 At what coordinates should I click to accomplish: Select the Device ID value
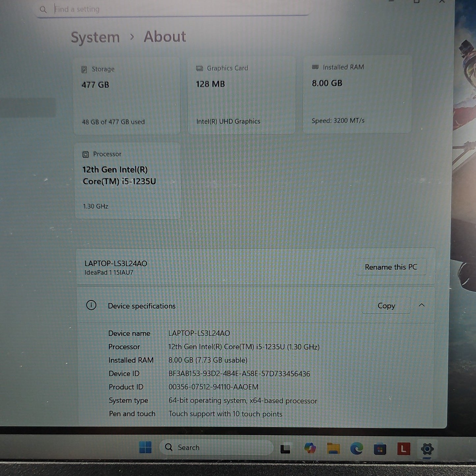tap(239, 374)
